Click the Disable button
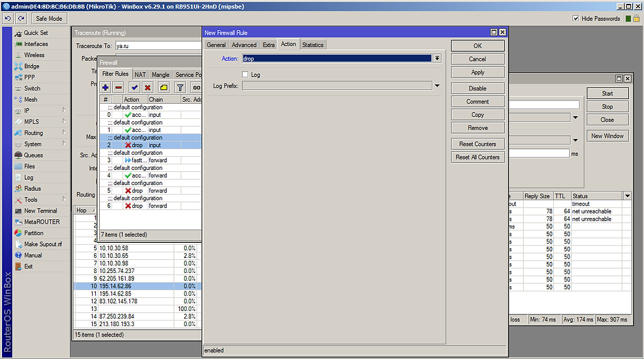The image size is (644, 359). (x=477, y=88)
